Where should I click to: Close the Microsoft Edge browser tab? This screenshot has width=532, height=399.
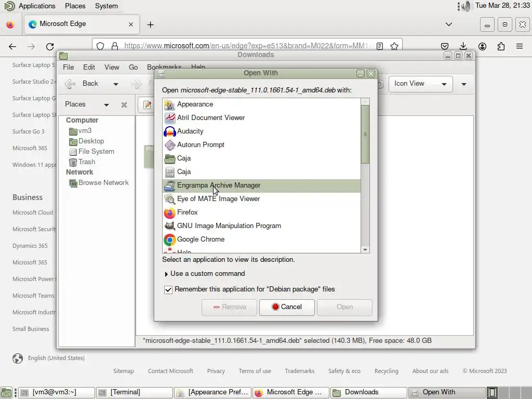(131, 24)
